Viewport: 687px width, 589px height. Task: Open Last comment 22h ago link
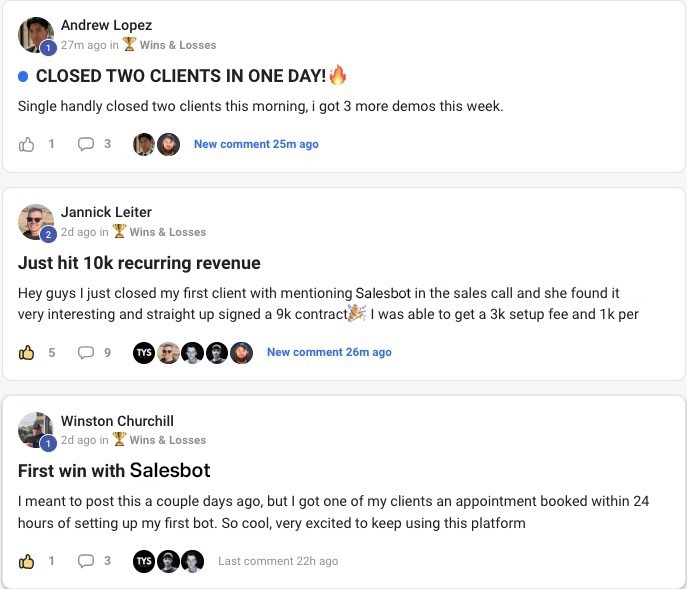click(x=278, y=561)
